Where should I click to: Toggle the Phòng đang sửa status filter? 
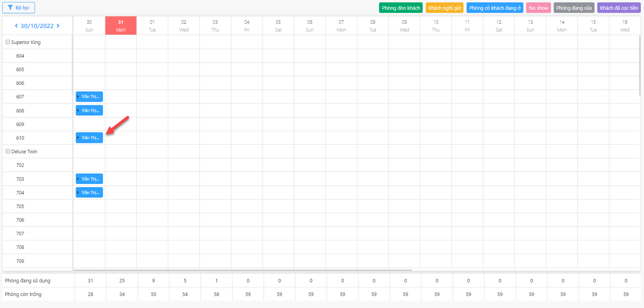point(574,8)
